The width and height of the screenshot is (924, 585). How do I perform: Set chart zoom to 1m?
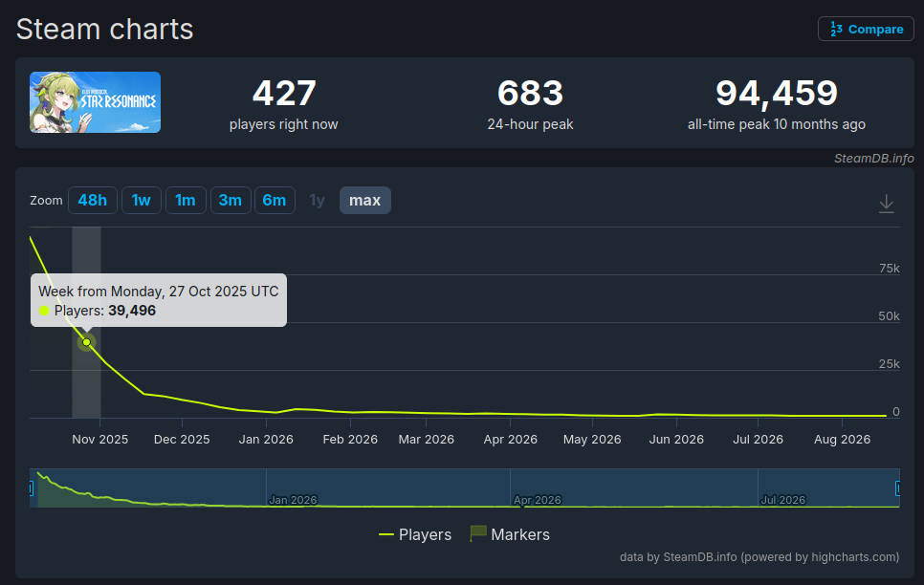(186, 201)
